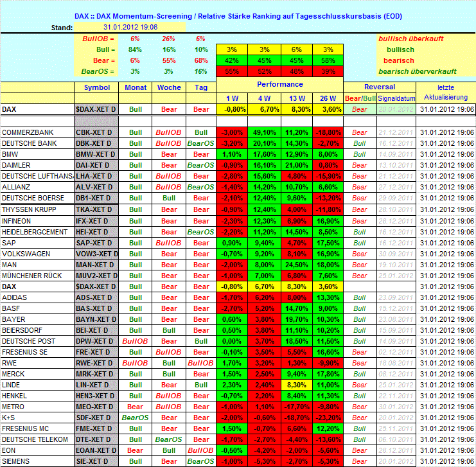Select the DEUTSCHE TELEKOM name cell
This screenshot has height=467, width=476.
(37, 439)
